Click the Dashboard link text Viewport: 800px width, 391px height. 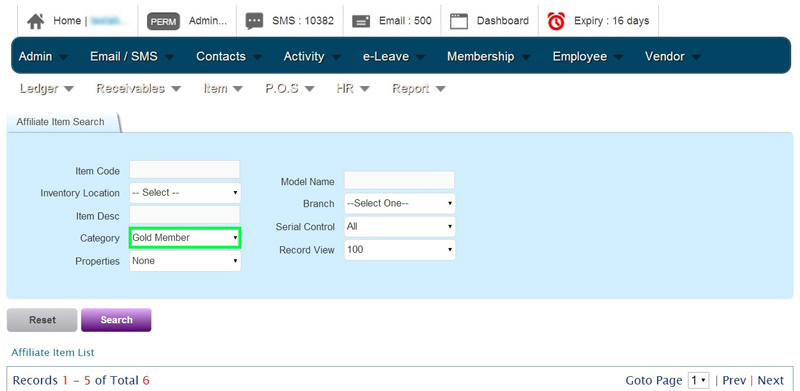tap(503, 21)
